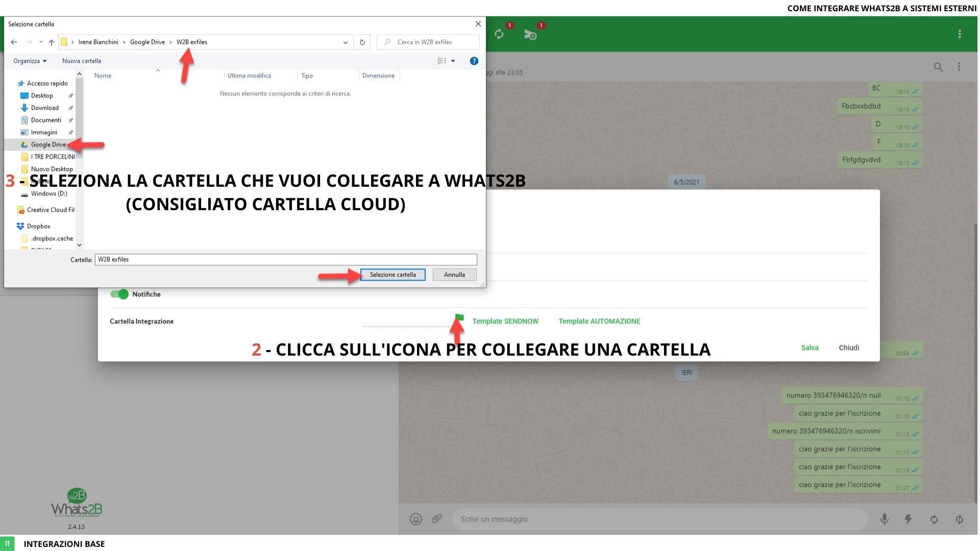The width and height of the screenshot is (980, 551).
Task: Open the folder dialog help
Action: click(x=474, y=61)
